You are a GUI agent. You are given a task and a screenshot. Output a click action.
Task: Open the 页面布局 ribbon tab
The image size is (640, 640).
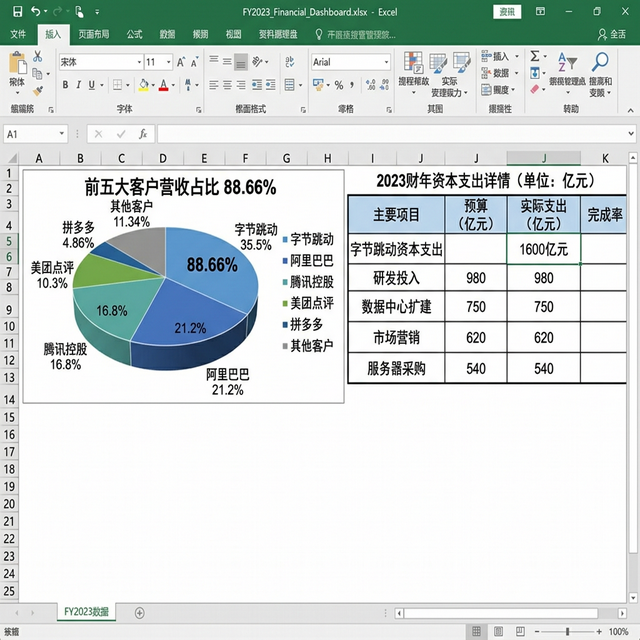point(94,34)
